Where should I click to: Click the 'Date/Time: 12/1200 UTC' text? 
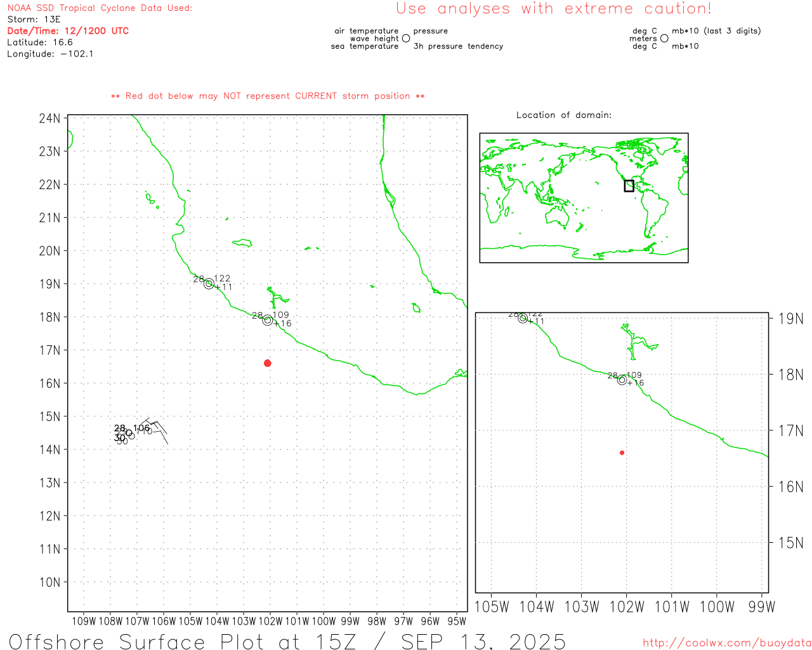point(68,30)
